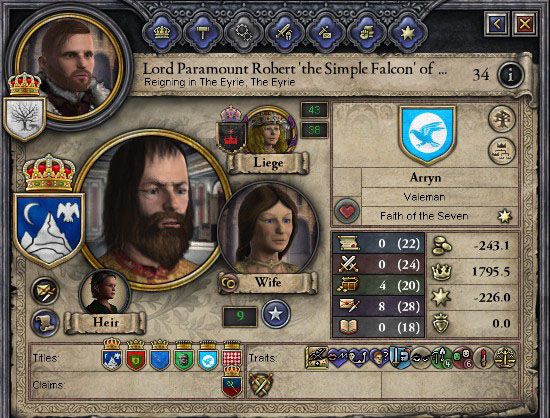Open the Religion star tab icon
The image size is (550, 418).
click(x=408, y=33)
